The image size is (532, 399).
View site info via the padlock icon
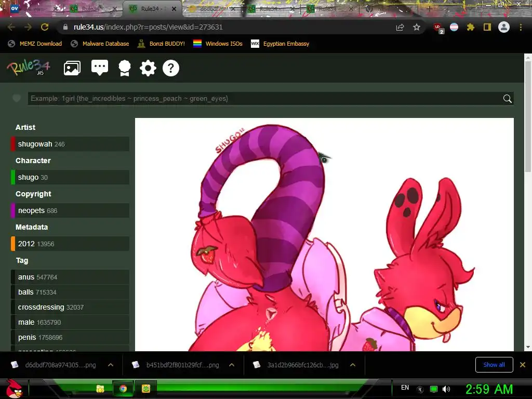[x=65, y=27]
